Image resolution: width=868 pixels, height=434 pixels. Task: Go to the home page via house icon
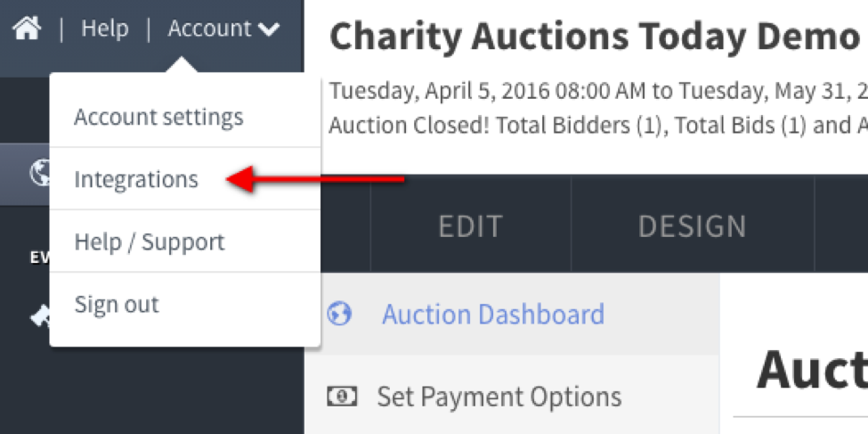click(x=27, y=29)
